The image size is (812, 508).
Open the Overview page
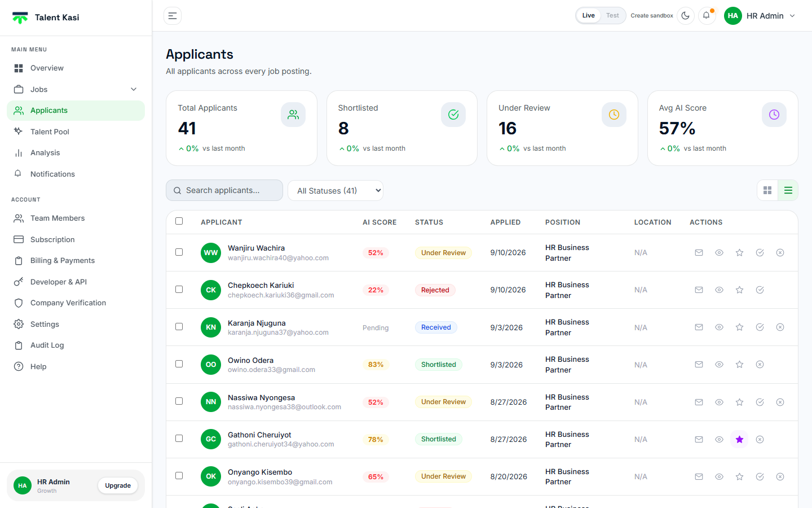pos(76,68)
